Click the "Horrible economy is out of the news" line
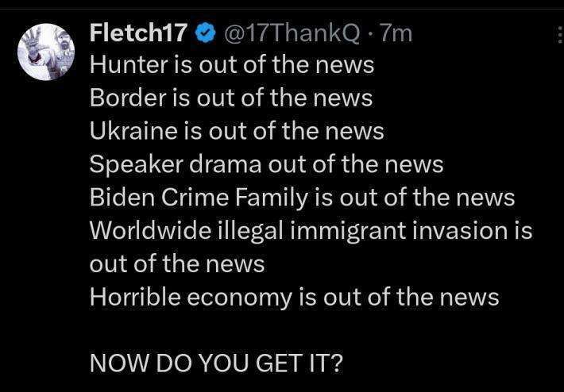Viewport: 564px width, 392px height. (x=294, y=297)
